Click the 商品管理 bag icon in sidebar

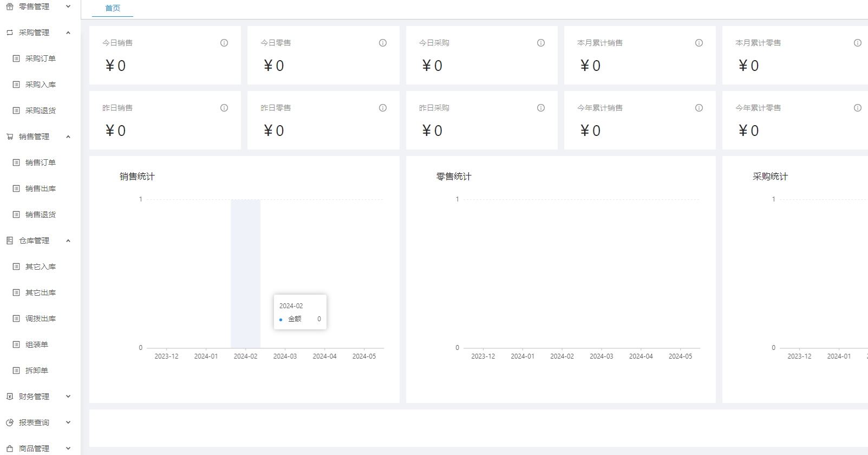coord(10,448)
